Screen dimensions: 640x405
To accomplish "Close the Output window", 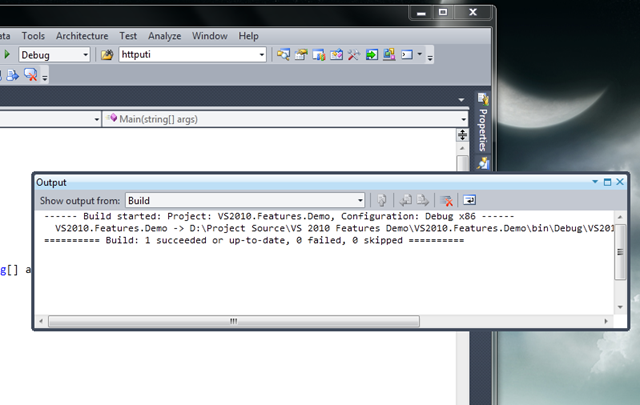I will pos(620,182).
